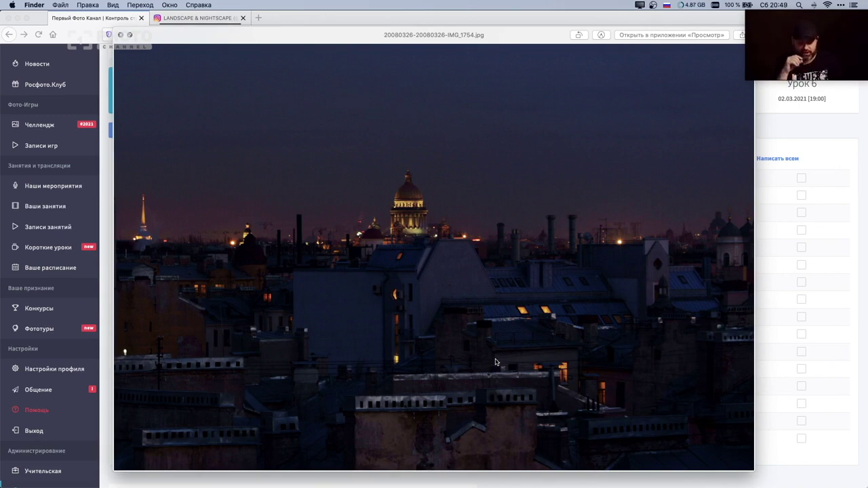Screen dimensions: 868x488
Task: Open Записи игр recordings
Action: pos(41,146)
